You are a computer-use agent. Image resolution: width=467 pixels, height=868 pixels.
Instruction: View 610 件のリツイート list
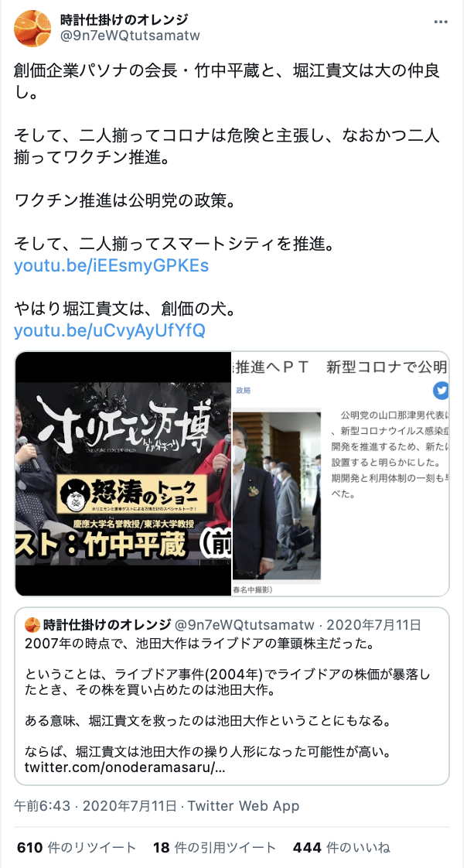[77, 848]
